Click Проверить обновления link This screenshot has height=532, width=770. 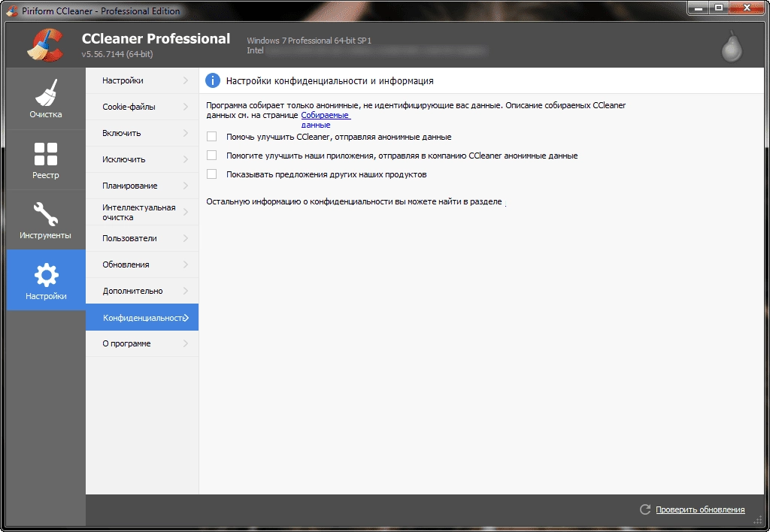click(700, 509)
